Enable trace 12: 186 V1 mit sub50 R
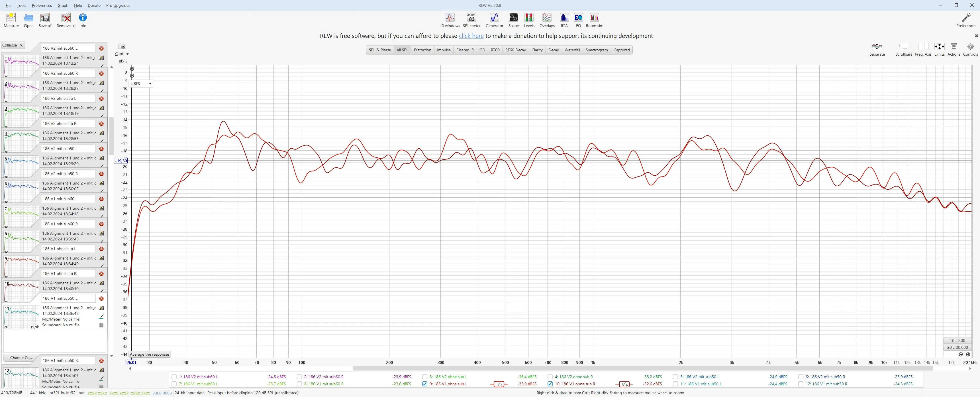Screen dimensions: 980x397 [x=801, y=384]
